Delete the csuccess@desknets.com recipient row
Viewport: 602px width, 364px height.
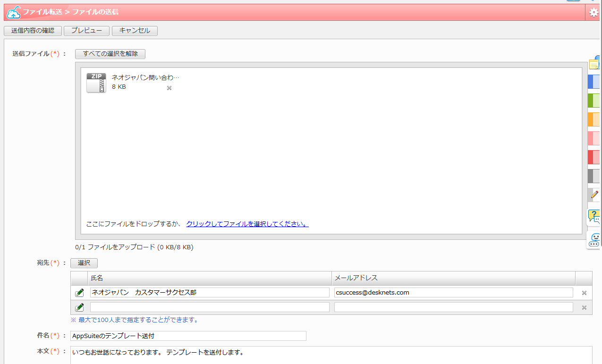[584, 293]
